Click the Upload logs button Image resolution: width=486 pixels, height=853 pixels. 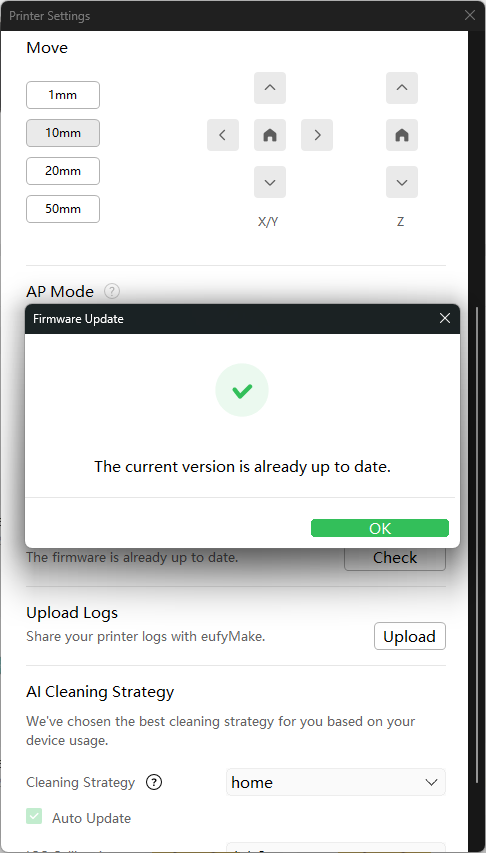click(410, 636)
